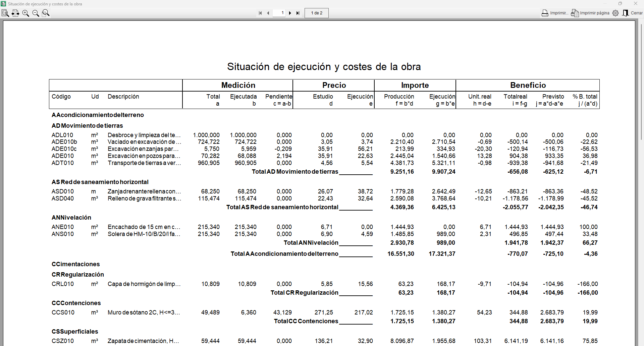Click the vertical scrollbar thumb
The width and height of the screenshot is (644, 346).
pyautogui.click(x=641, y=81)
